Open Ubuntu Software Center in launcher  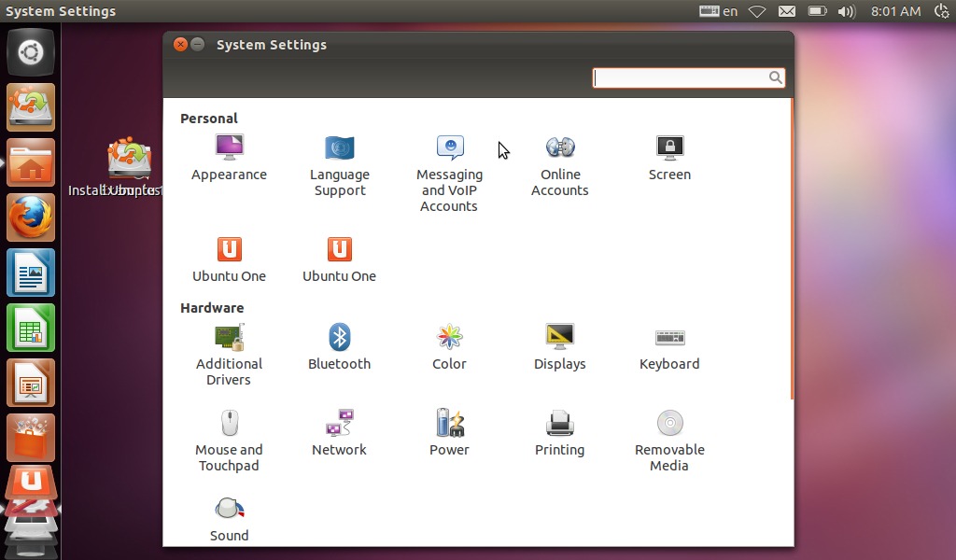point(31,438)
